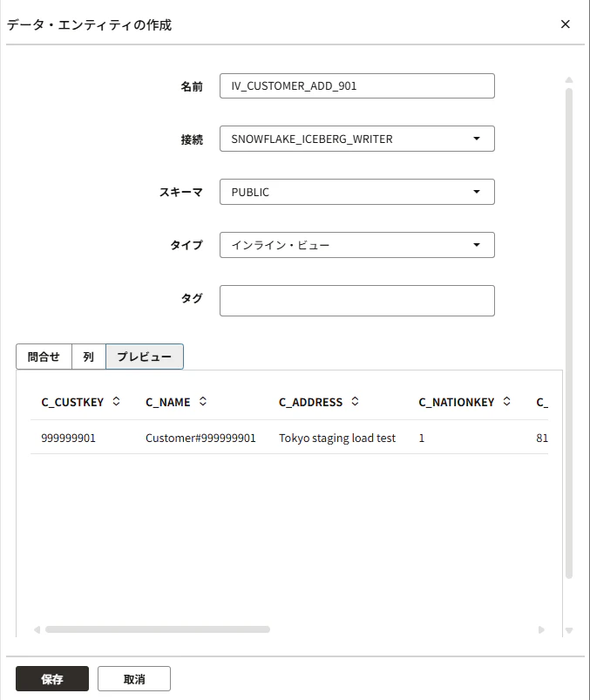Open the スキーマ dropdown
The height and width of the screenshot is (700, 590).
(357, 192)
